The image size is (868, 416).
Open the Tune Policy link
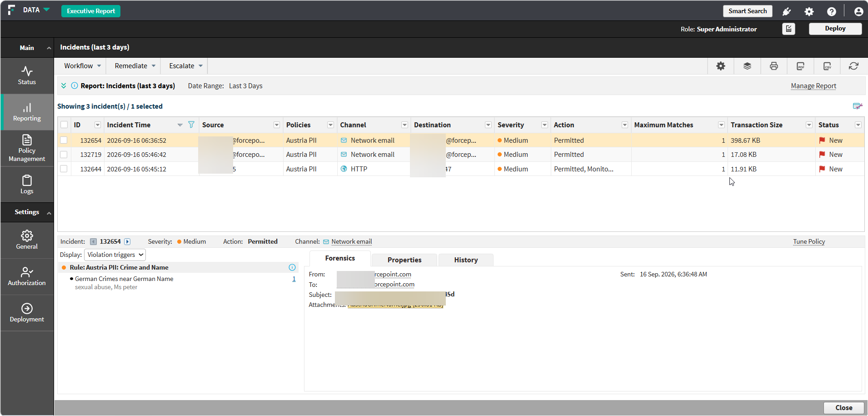[809, 241]
